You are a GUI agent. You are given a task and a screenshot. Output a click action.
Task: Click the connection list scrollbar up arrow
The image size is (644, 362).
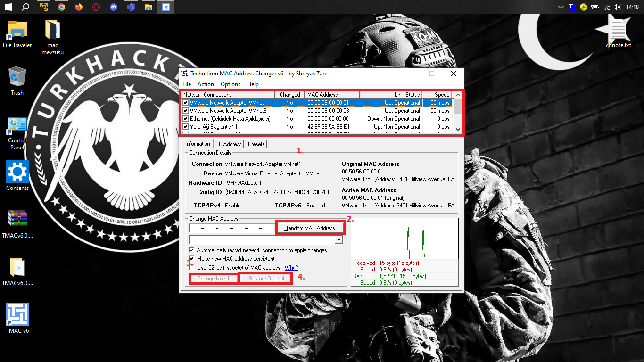coord(458,95)
